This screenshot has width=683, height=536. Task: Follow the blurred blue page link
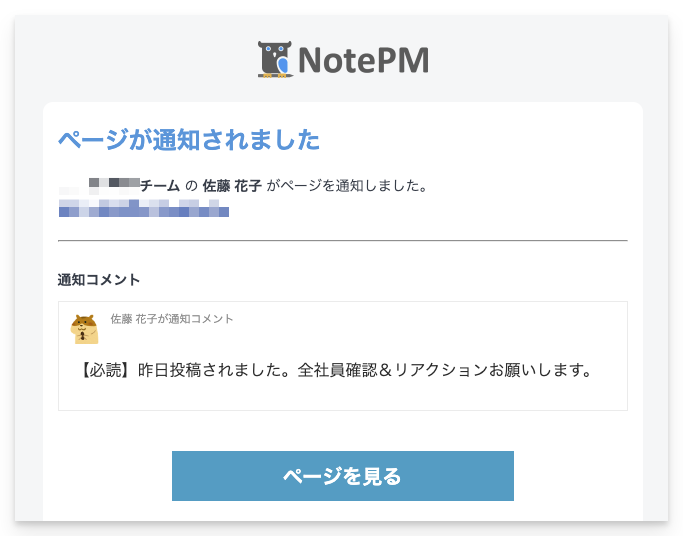tap(144, 208)
